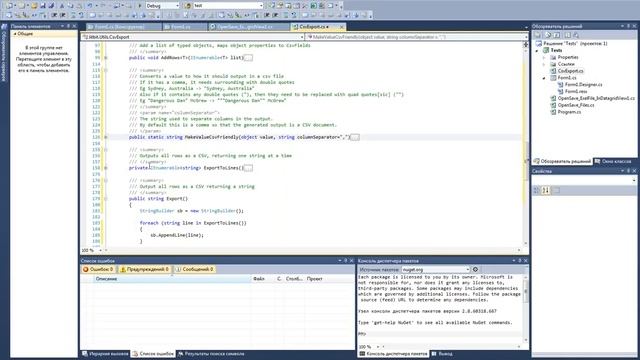
Task: Click Show All Files in Solution Explorer toolbar
Action: click(x=548, y=35)
